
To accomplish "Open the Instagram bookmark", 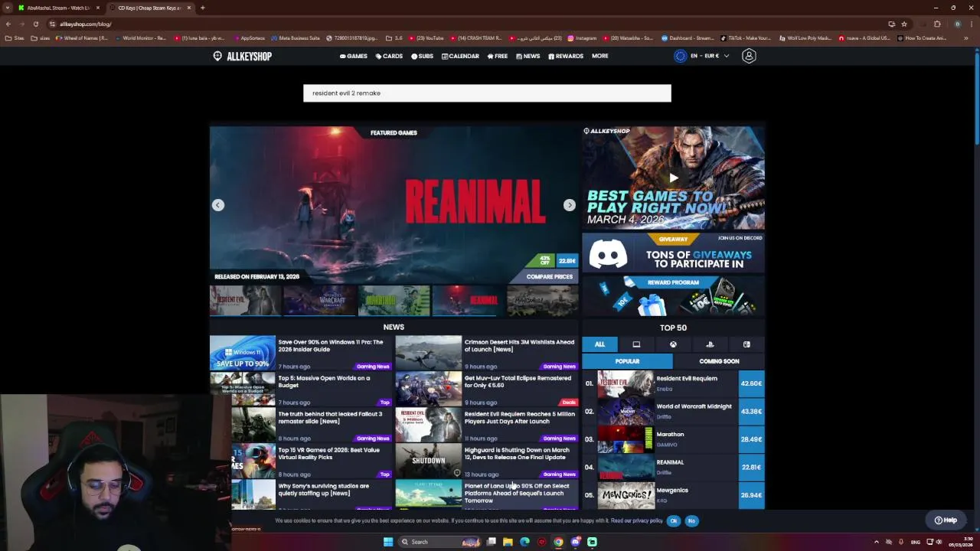I will 582,37.
